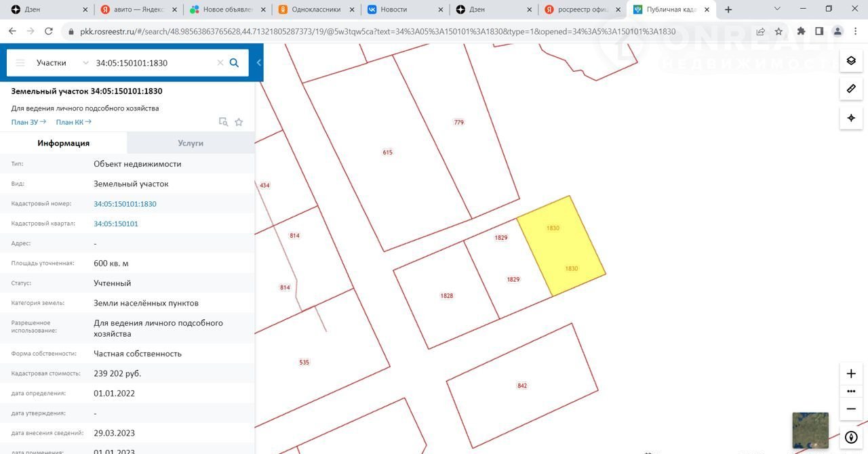
Task: Run search with the magnifier icon
Action: [234, 62]
